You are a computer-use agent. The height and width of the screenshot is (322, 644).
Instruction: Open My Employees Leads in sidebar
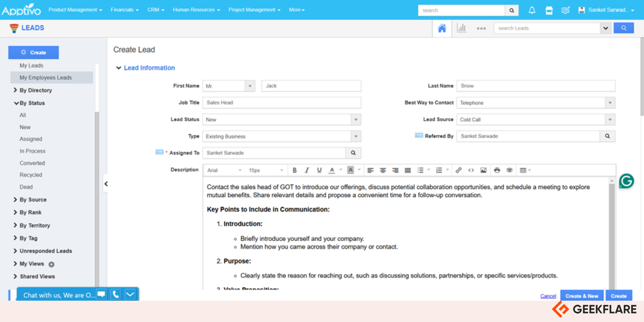tap(52, 78)
